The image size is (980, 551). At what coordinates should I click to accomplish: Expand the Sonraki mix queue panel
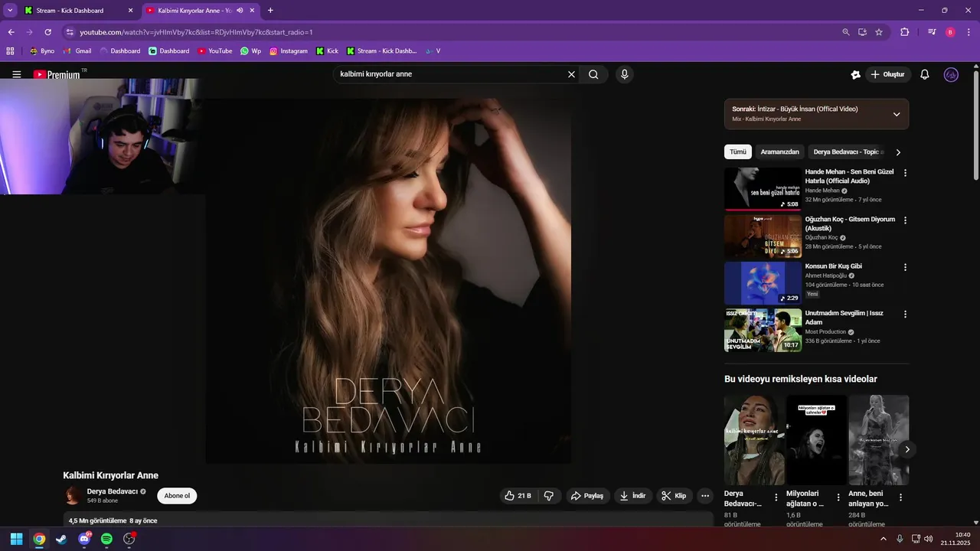click(x=897, y=114)
